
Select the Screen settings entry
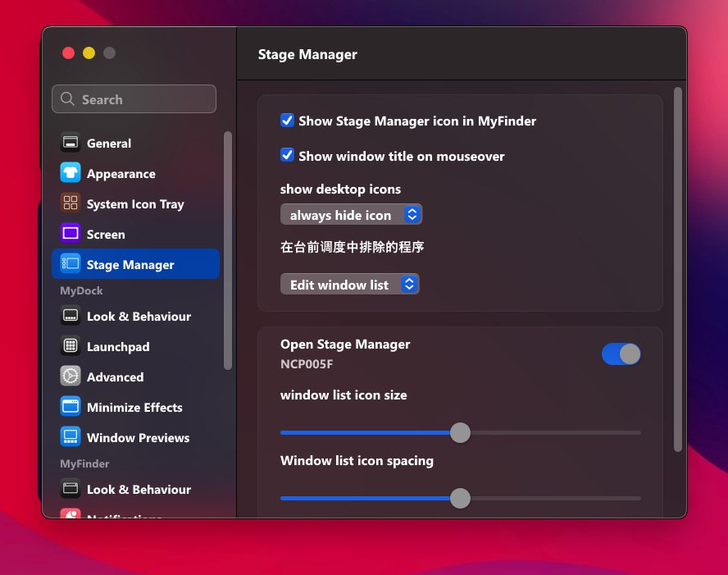pyautogui.click(x=134, y=234)
